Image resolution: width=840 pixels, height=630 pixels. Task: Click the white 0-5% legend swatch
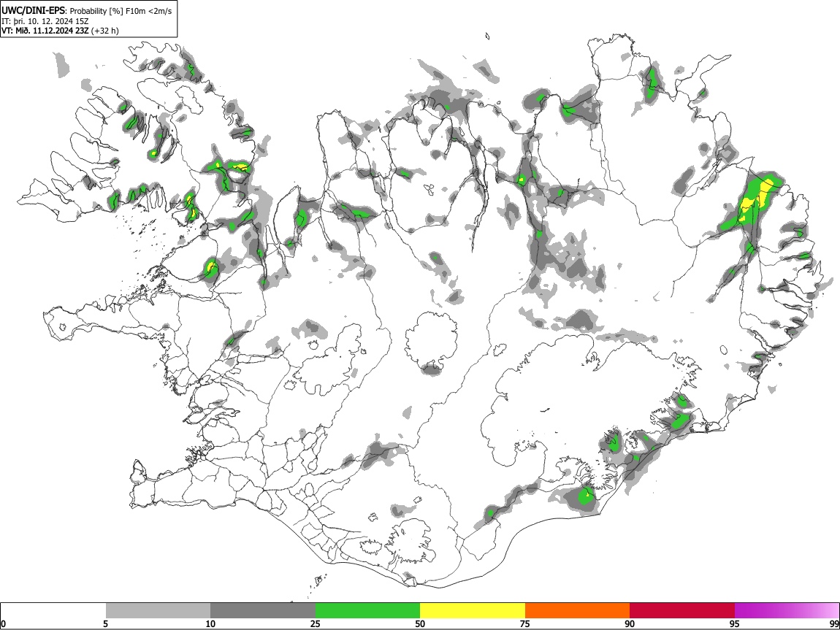pos(53,610)
